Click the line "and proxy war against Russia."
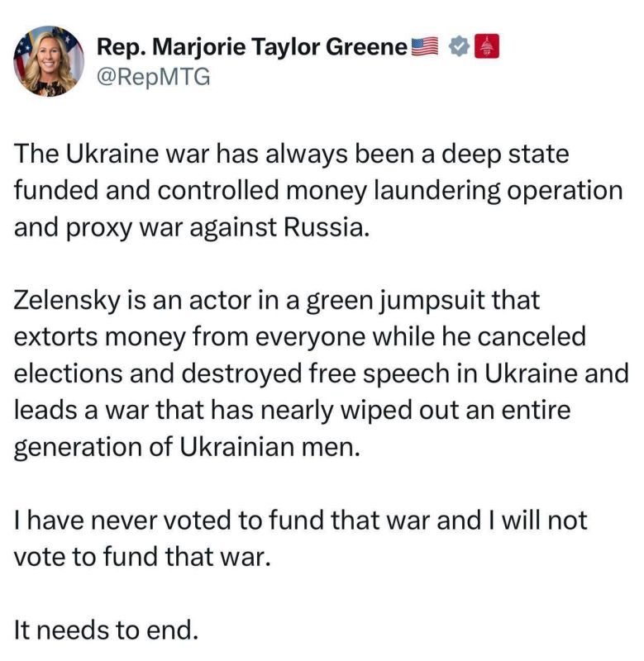Viewport: 644px width, 661px height. click(192, 228)
